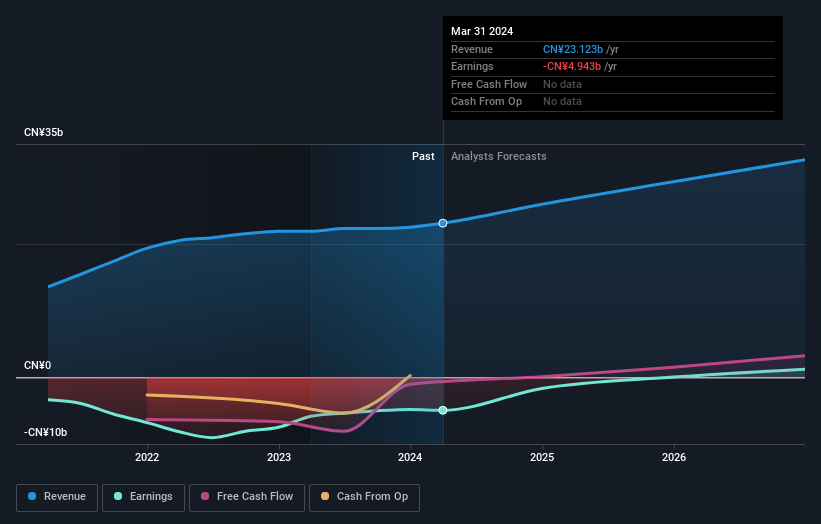Click the Cash From Op tooltip row label

click(486, 102)
